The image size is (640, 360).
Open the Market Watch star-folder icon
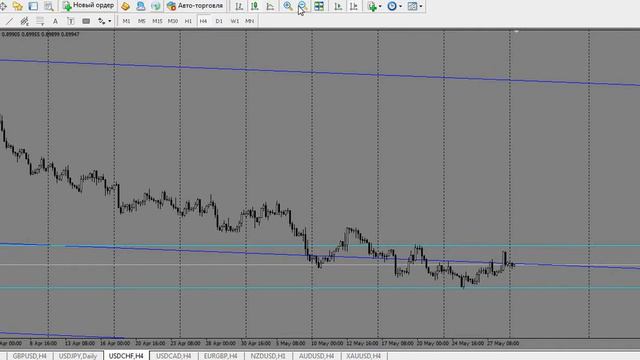pos(18,6)
